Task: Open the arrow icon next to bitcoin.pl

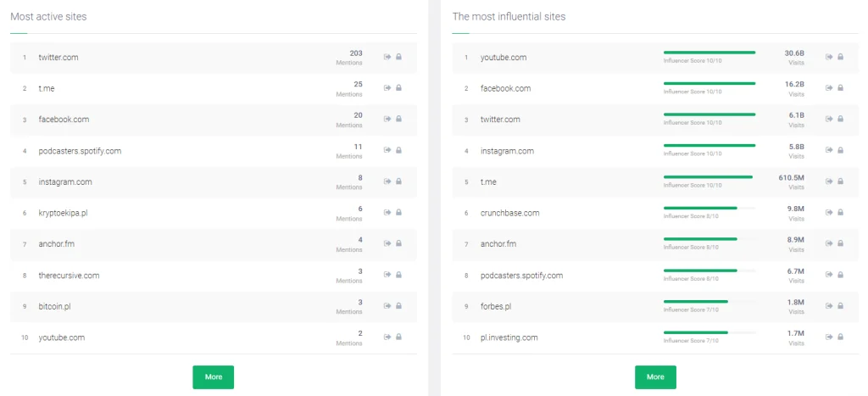Action: [x=387, y=306]
